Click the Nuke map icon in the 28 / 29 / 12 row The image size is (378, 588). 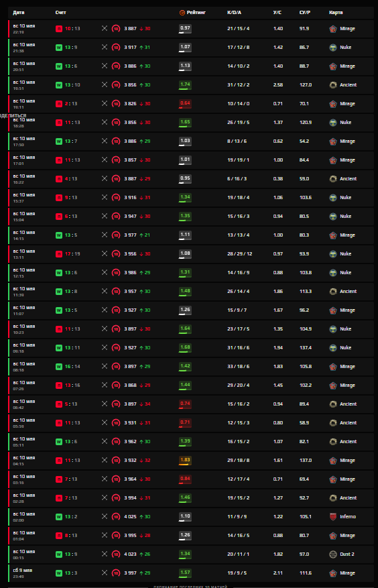332,254
